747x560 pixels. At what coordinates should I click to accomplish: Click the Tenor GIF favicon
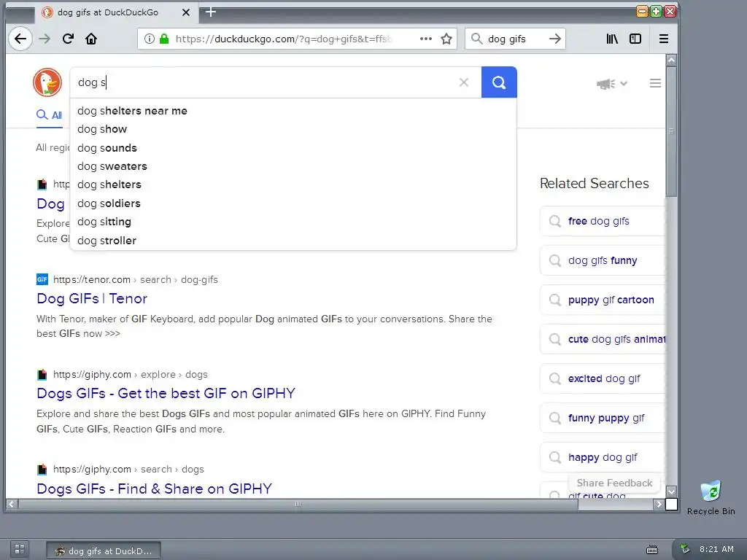click(x=42, y=279)
